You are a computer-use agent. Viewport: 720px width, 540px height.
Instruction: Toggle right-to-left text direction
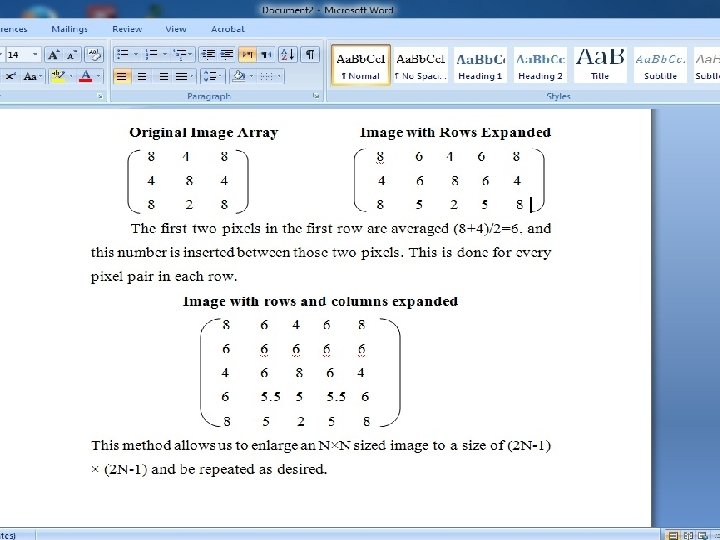(265, 55)
